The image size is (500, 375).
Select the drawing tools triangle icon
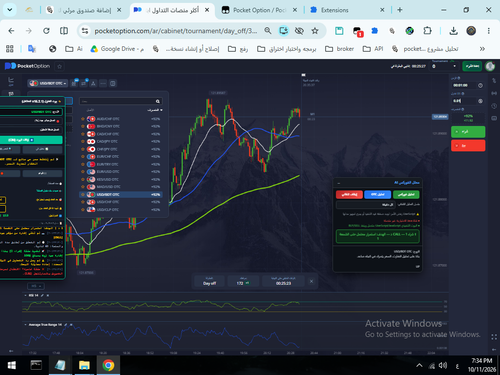coord(93,83)
